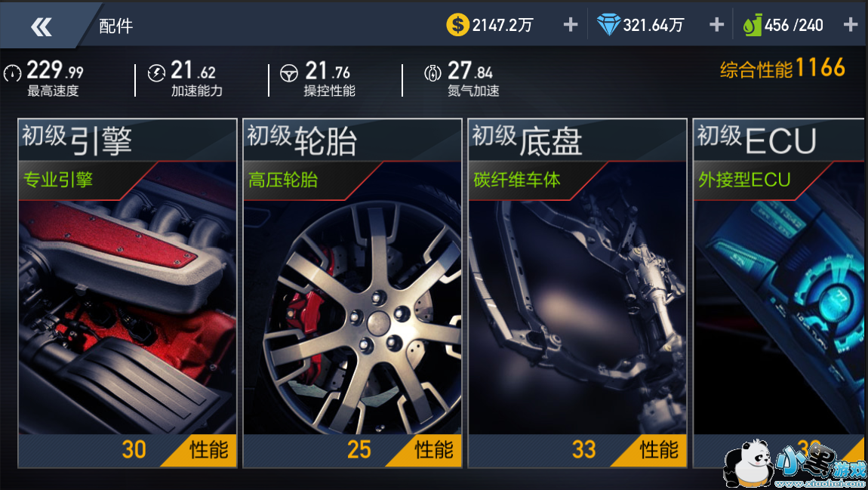The image size is (868, 490).
Task: Tap the green fuel can icon
Action: [x=753, y=26]
